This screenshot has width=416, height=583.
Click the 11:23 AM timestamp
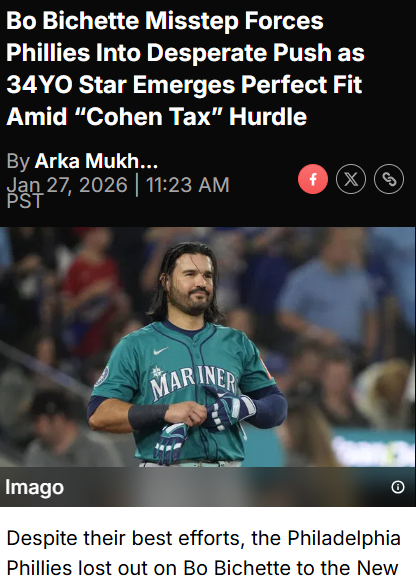click(188, 185)
